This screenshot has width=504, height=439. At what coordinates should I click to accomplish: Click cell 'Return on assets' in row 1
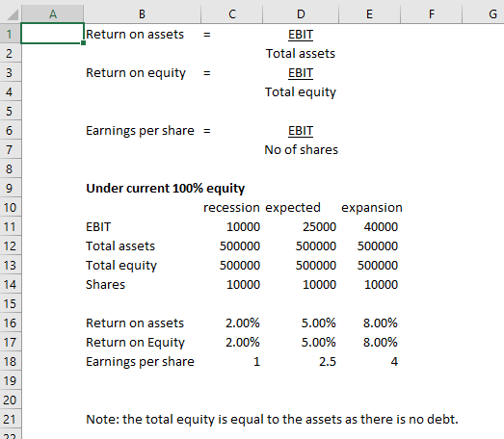tap(135, 35)
